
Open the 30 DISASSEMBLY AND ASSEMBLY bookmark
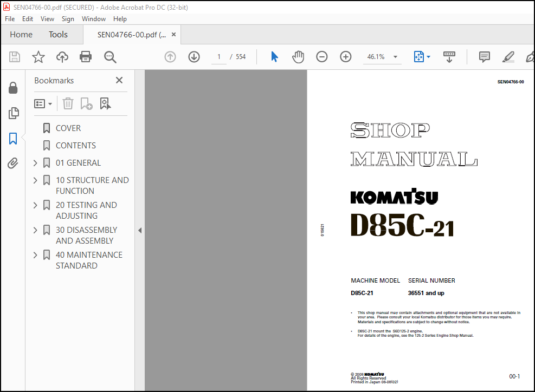point(86,235)
